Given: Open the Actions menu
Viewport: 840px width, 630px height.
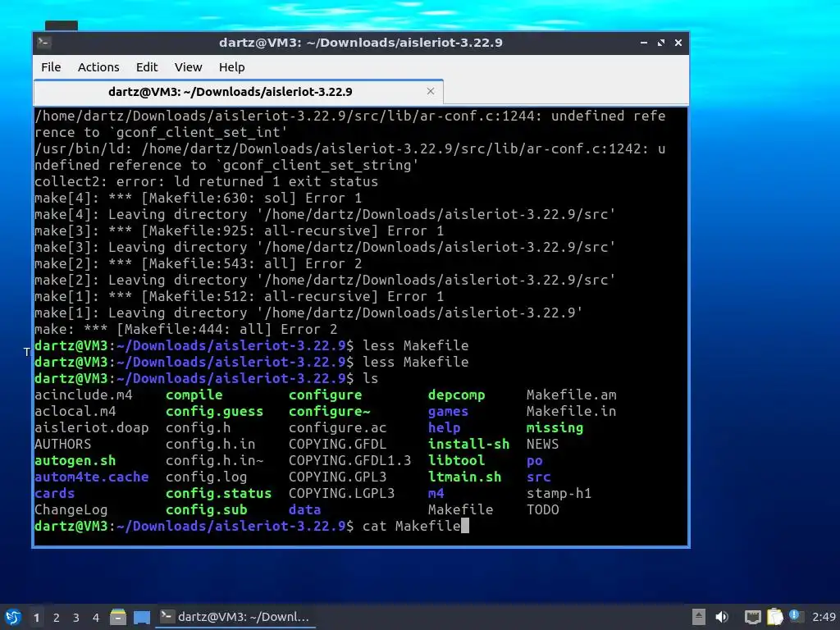Looking at the screenshot, I should [98, 67].
